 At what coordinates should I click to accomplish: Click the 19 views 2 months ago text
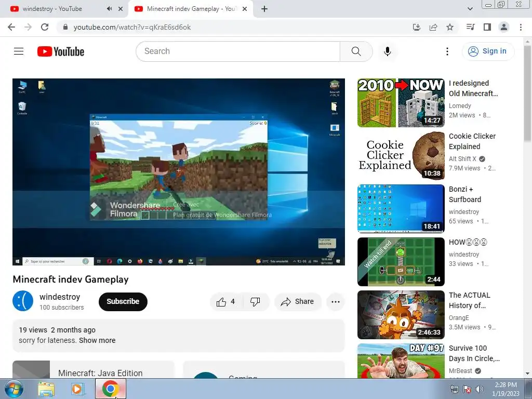tap(57, 330)
